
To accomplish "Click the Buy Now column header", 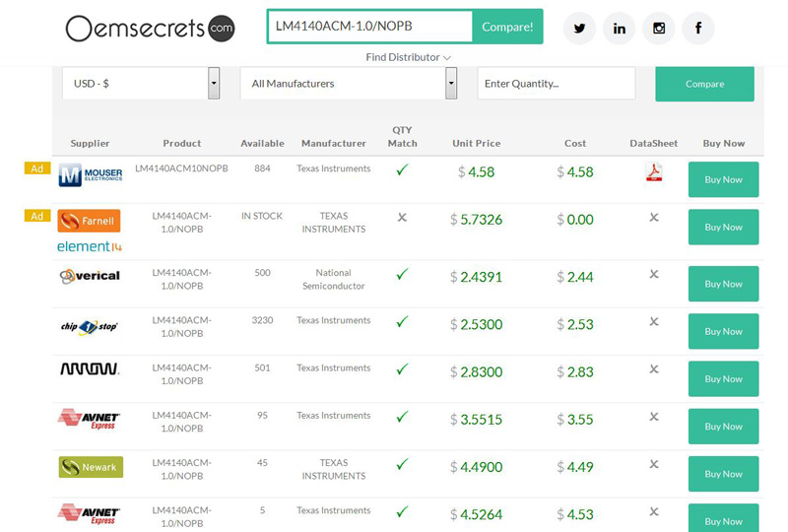I will pos(724,143).
